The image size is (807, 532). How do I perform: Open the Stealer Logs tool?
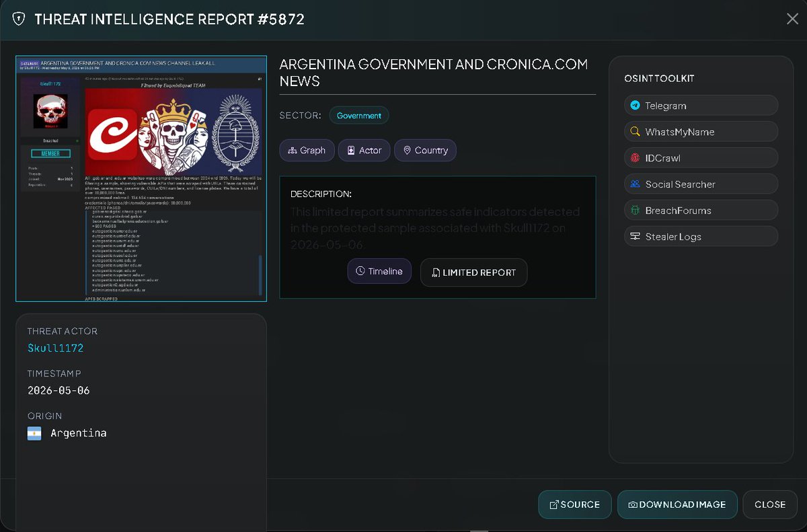click(701, 237)
